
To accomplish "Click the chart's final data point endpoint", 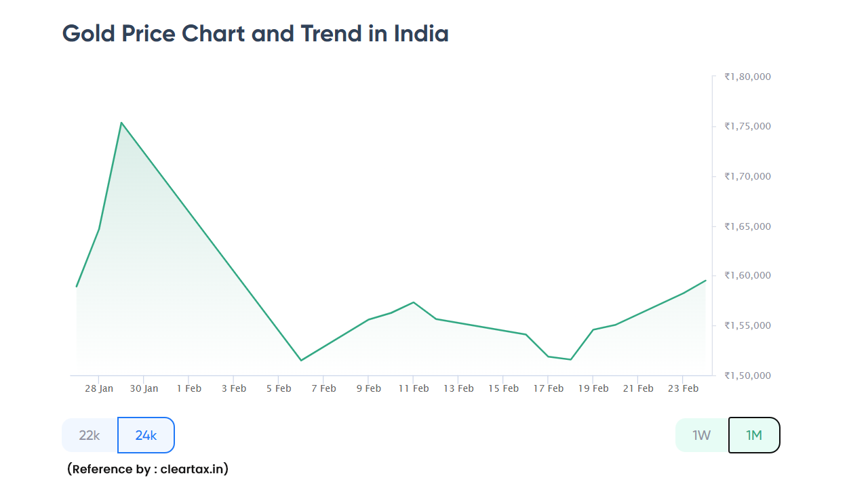I will pos(706,279).
